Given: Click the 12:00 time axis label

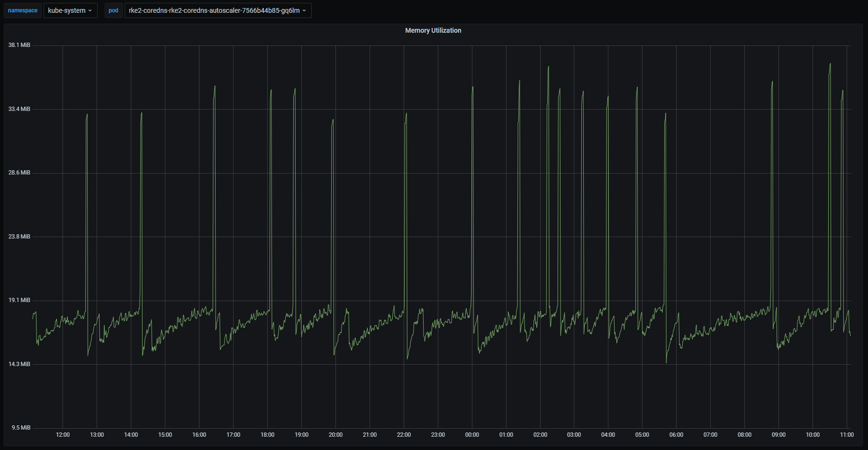Looking at the screenshot, I should tap(63, 434).
